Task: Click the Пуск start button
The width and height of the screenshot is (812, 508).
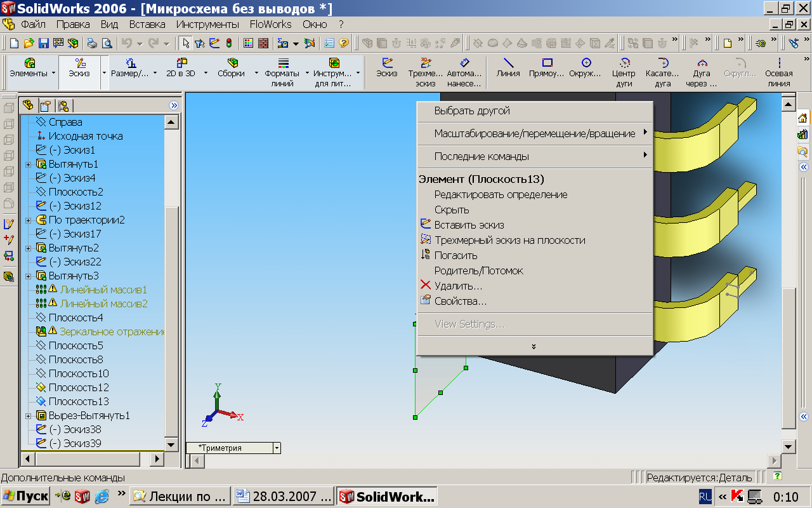Action: pyautogui.click(x=25, y=496)
